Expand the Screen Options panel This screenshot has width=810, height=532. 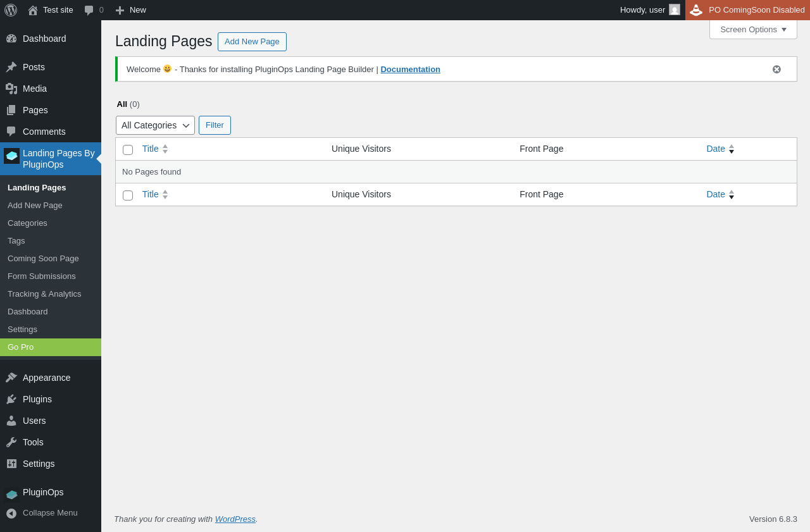coord(753,29)
